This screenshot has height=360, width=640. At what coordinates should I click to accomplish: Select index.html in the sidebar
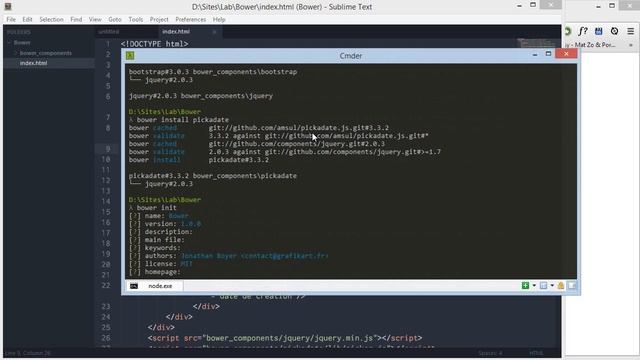click(x=33, y=63)
